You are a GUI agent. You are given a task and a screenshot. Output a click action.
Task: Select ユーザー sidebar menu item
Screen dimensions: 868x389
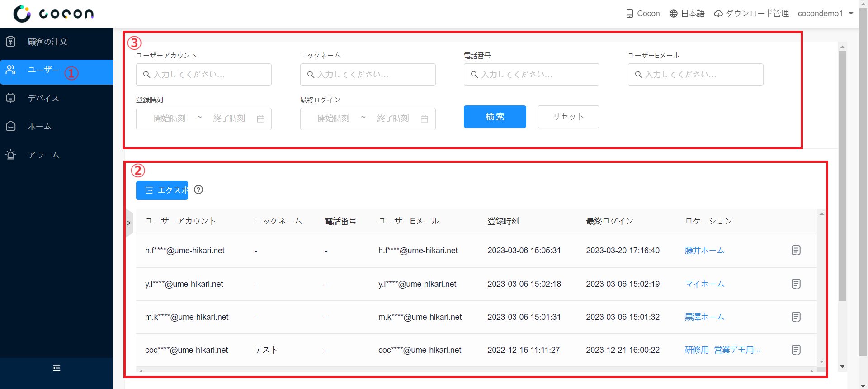[x=57, y=72]
